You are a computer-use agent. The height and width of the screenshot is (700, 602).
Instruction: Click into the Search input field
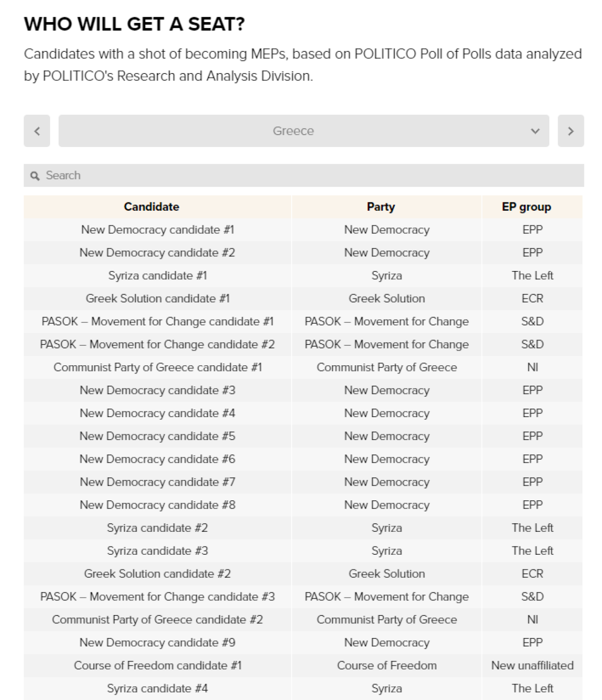point(310,176)
